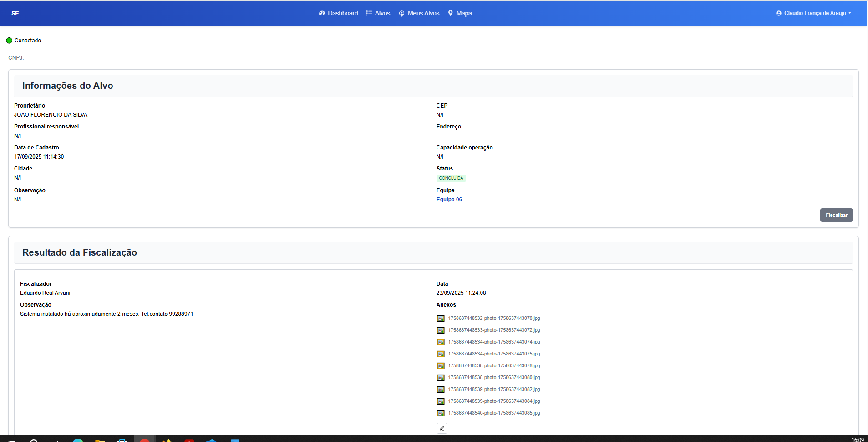This screenshot has width=868, height=442.
Task: Go to Meus Alvos page
Action: coord(419,13)
